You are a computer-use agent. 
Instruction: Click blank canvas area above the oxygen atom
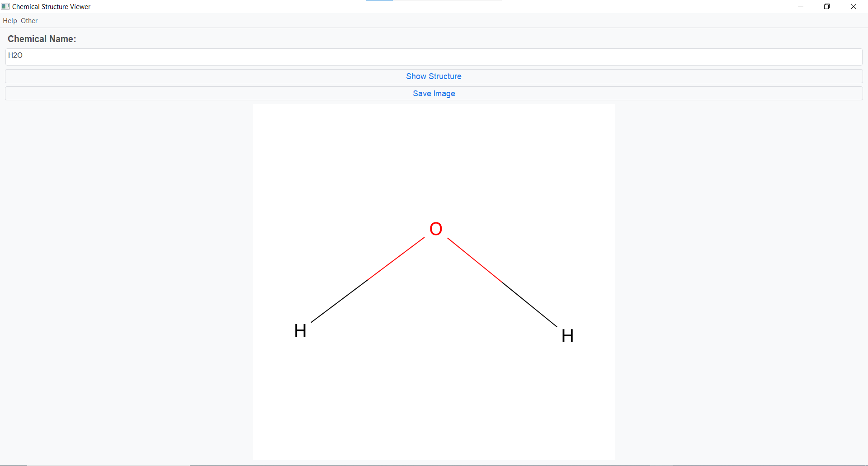click(x=434, y=158)
